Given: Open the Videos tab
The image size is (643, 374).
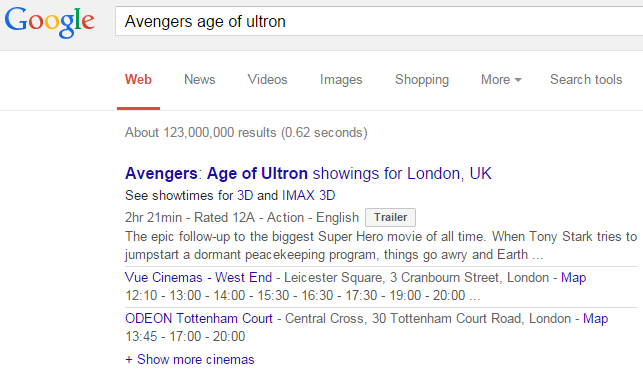Looking at the screenshot, I should pyautogui.click(x=267, y=80).
